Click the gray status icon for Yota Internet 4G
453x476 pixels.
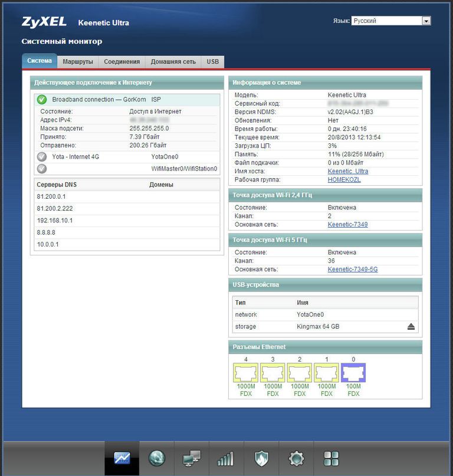click(42, 157)
